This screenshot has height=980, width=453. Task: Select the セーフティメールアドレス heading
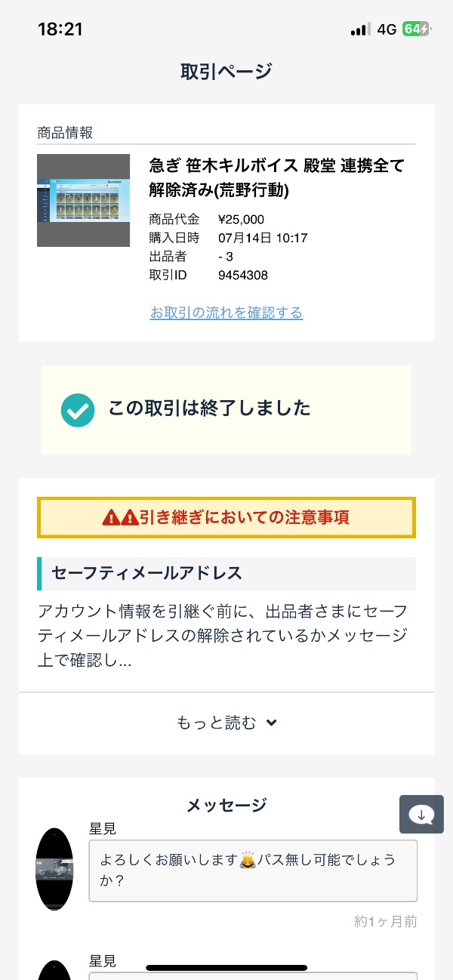[x=147, y=573]
